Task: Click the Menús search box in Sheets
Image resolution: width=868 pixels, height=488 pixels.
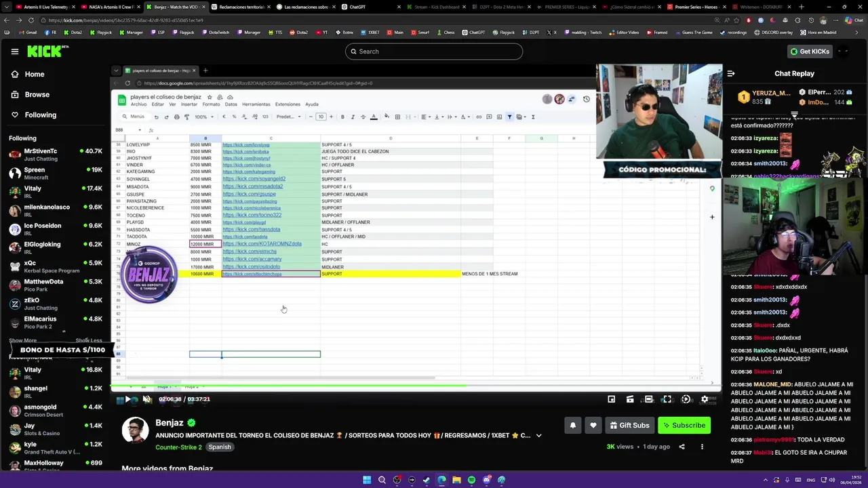Action: coord(133,117)
